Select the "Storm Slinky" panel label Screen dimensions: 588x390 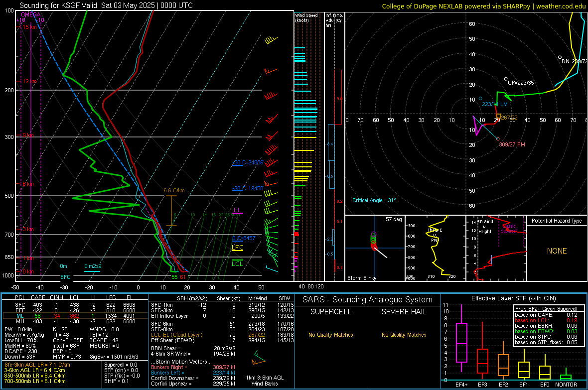[x=361, y=278]
